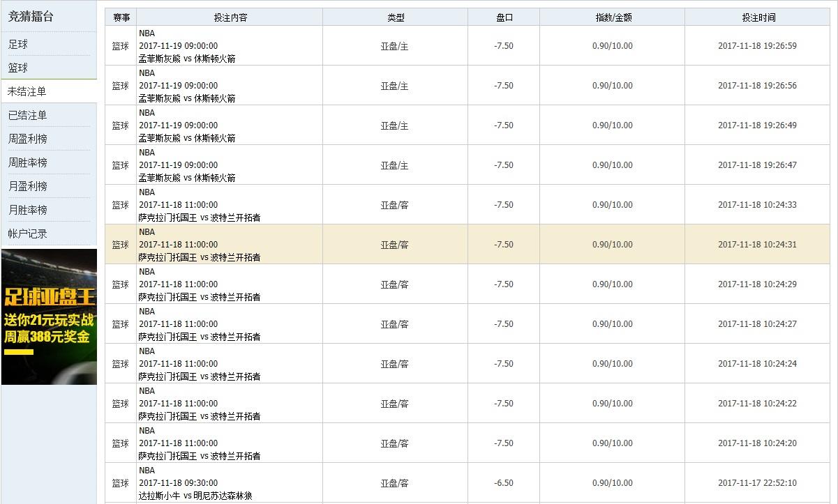Click the 类型 column header
This screenshot has width=838, height=504.
(396, 17)
